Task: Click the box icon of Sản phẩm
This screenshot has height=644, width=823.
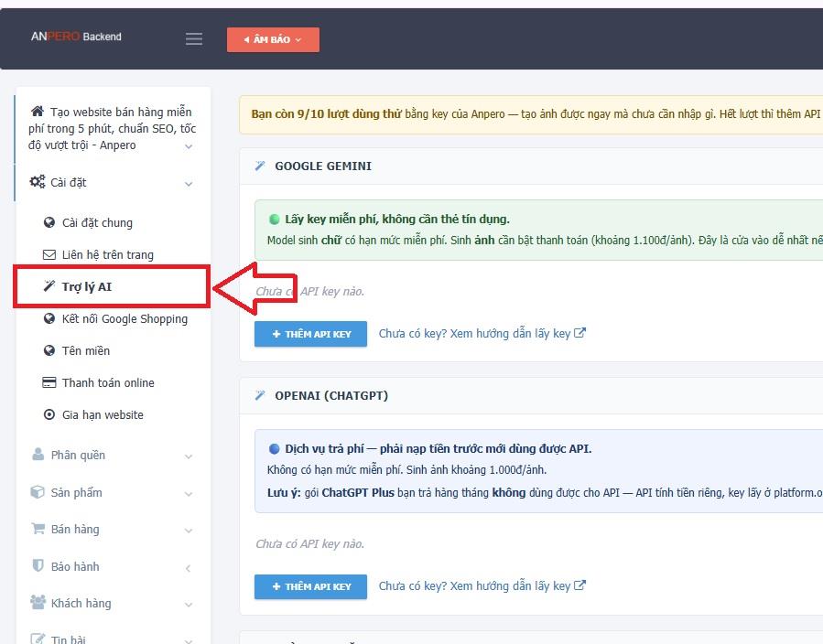Action: click(38, 492)
